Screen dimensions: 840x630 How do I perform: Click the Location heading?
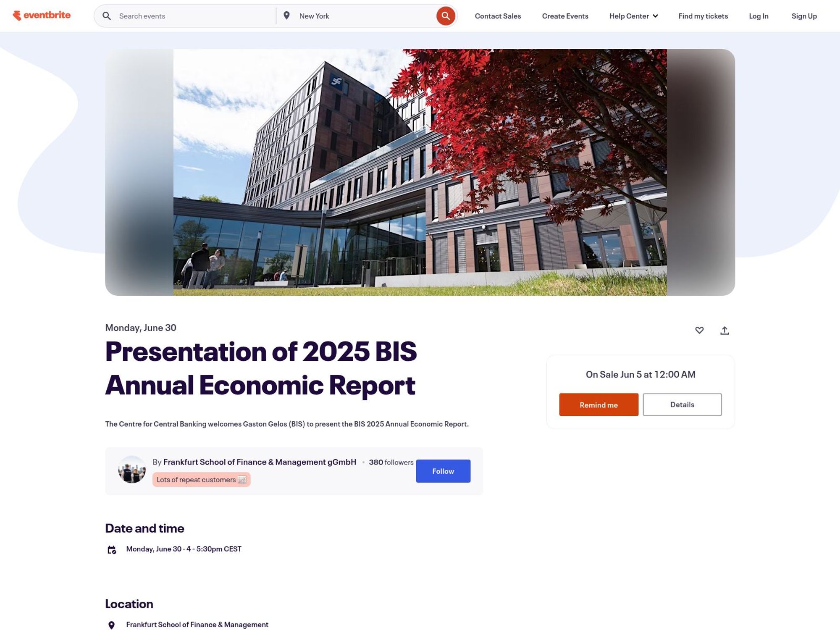[129, 604]
